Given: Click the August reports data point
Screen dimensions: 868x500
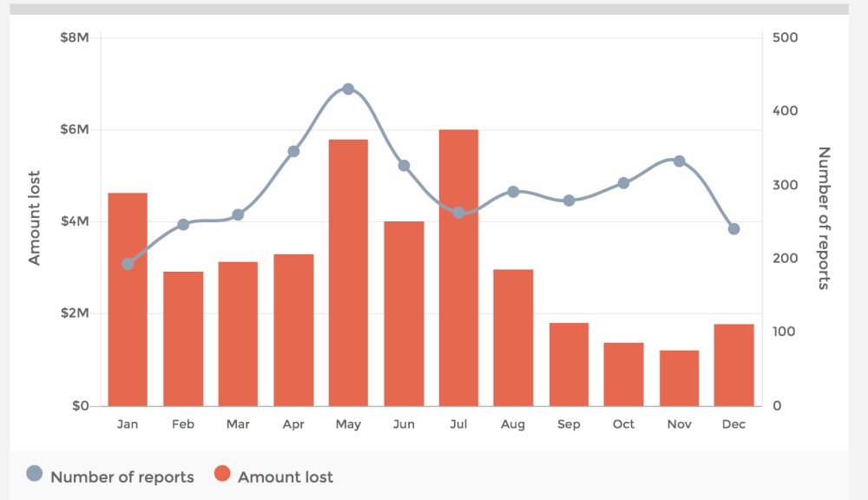Looking at the screenshot, I should 513,192.
